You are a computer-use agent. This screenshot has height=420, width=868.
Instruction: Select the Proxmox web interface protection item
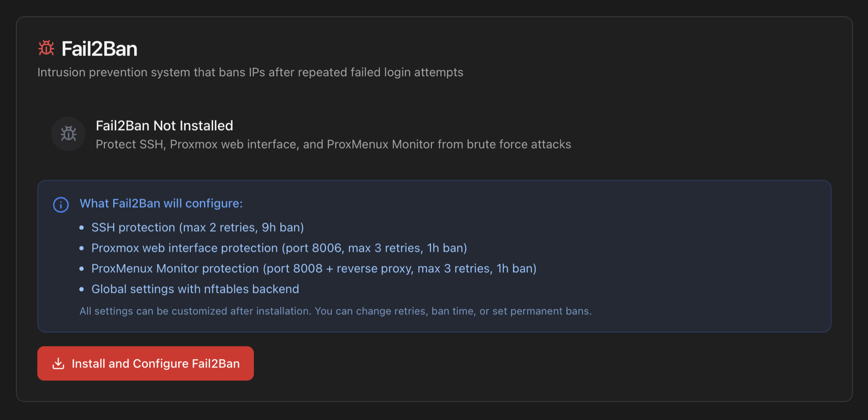279,248
